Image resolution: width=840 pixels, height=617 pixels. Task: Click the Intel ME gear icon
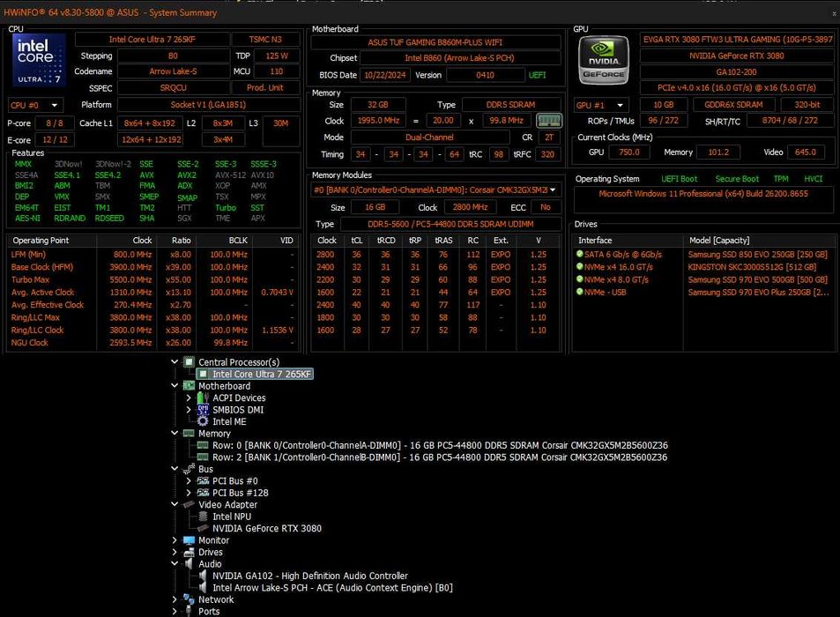tap(203, 421)
